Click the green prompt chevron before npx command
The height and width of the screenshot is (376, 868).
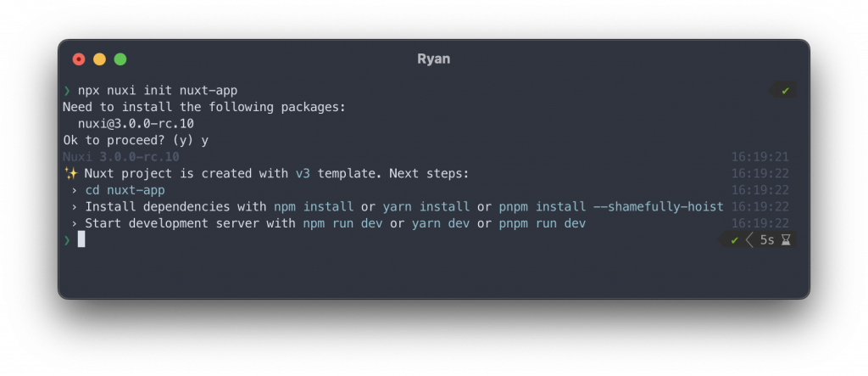pos(67,91)
